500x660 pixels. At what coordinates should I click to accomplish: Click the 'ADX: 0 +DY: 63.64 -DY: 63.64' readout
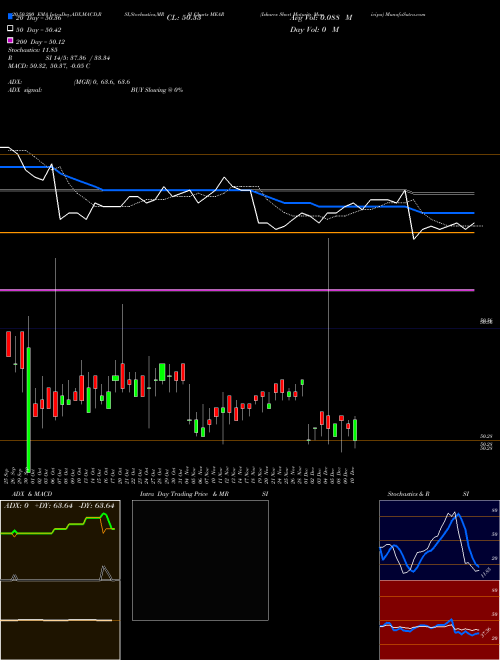[60, 505]
